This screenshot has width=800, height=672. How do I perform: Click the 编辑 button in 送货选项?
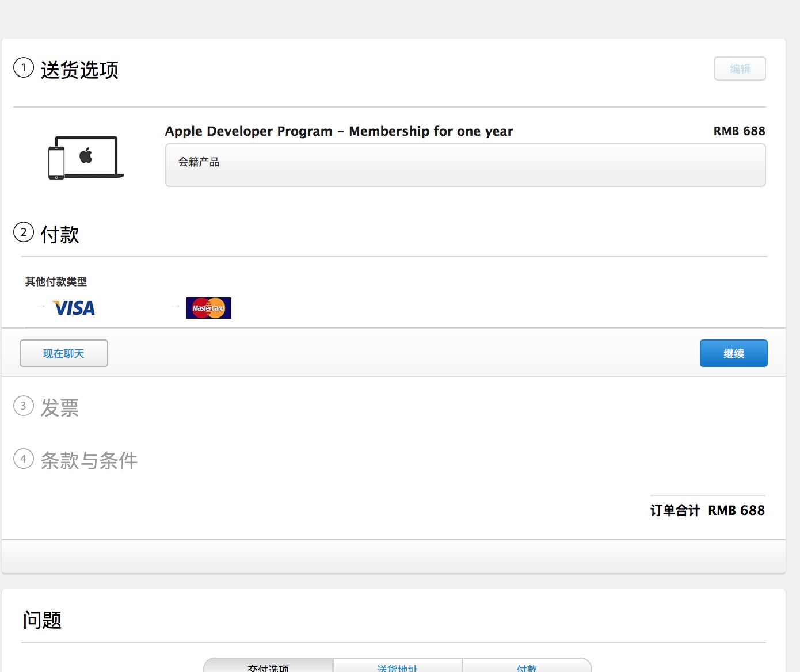point(740,69)
